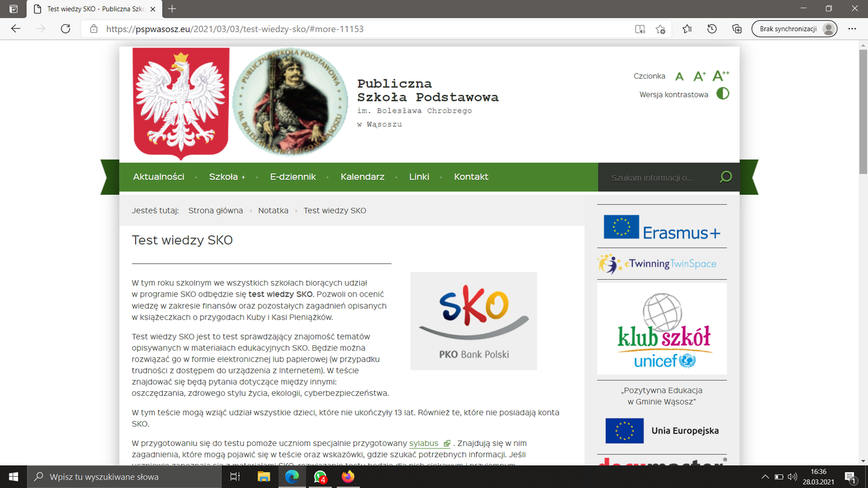Enter immersive reader mode
The width and height of the screenshot is (868, 488).
640,29
